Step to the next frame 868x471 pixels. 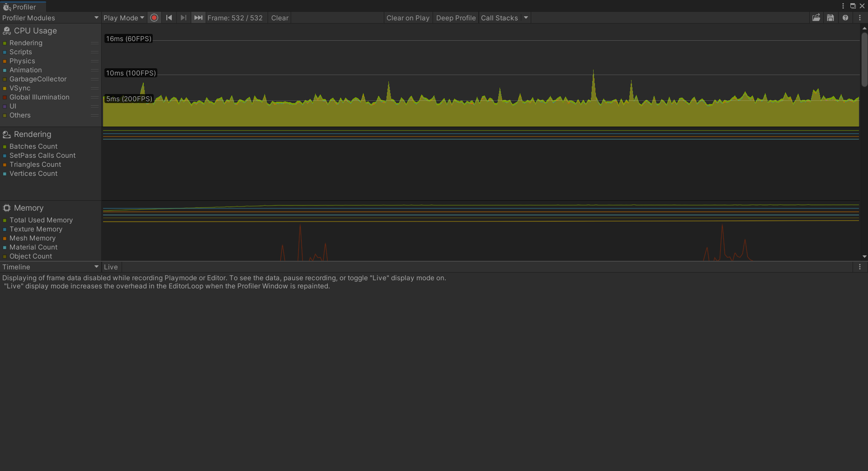184,18
